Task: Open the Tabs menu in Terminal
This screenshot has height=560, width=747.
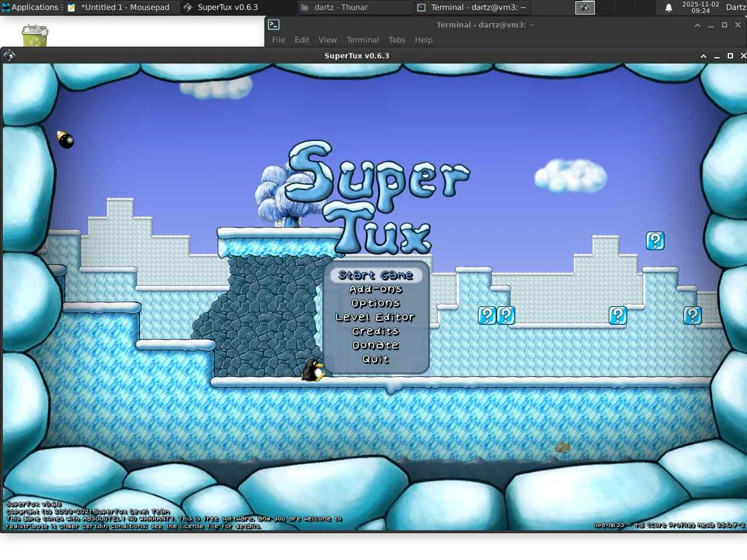Action: [397, 40]
